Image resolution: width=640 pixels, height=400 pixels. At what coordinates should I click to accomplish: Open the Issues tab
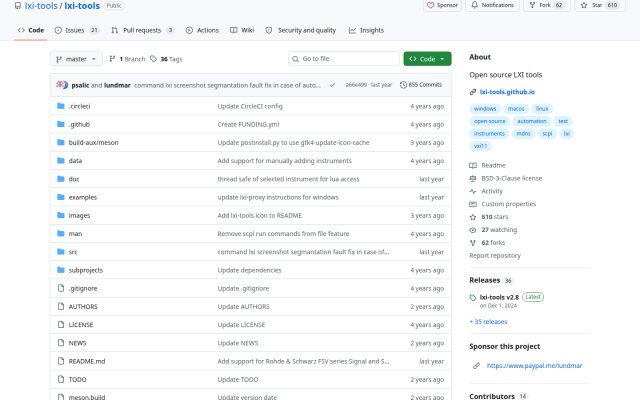(x=77, y=30)
